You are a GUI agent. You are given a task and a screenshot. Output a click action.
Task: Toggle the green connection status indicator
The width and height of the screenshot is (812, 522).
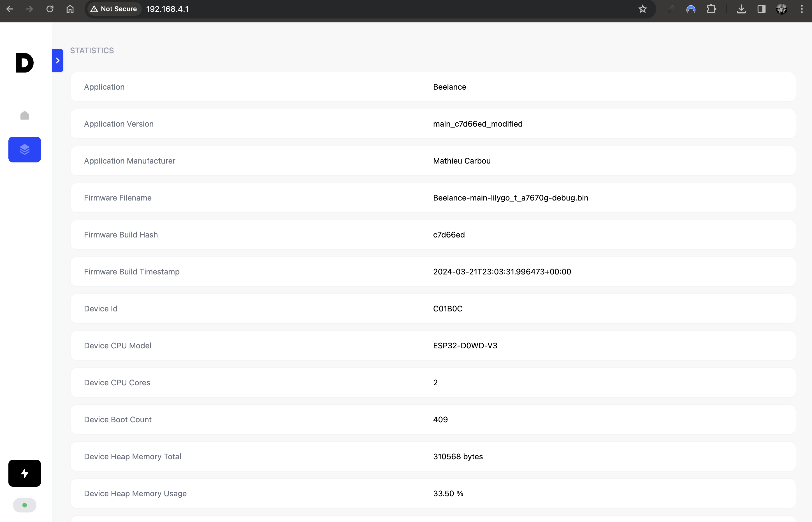point(24,505)
